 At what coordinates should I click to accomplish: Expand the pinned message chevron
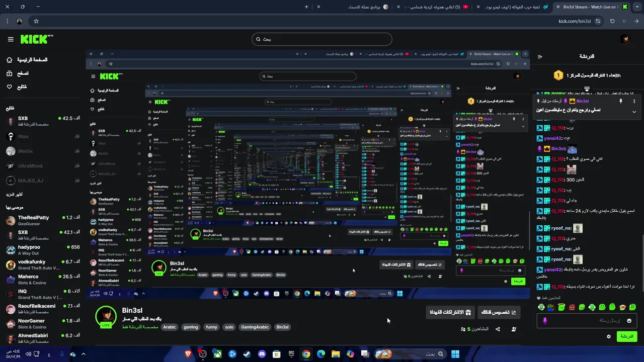pos(634,112)
